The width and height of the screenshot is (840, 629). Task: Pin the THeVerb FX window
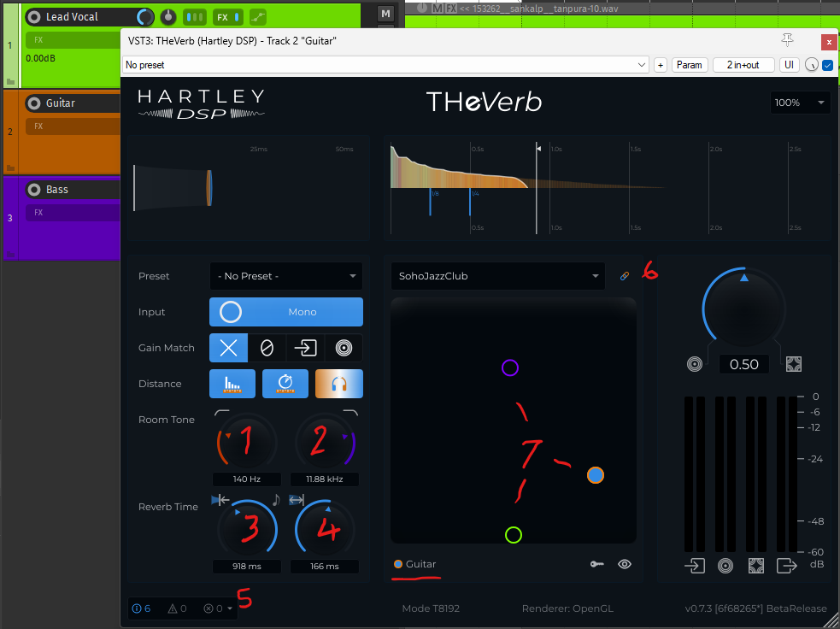[x=787, y=40]
